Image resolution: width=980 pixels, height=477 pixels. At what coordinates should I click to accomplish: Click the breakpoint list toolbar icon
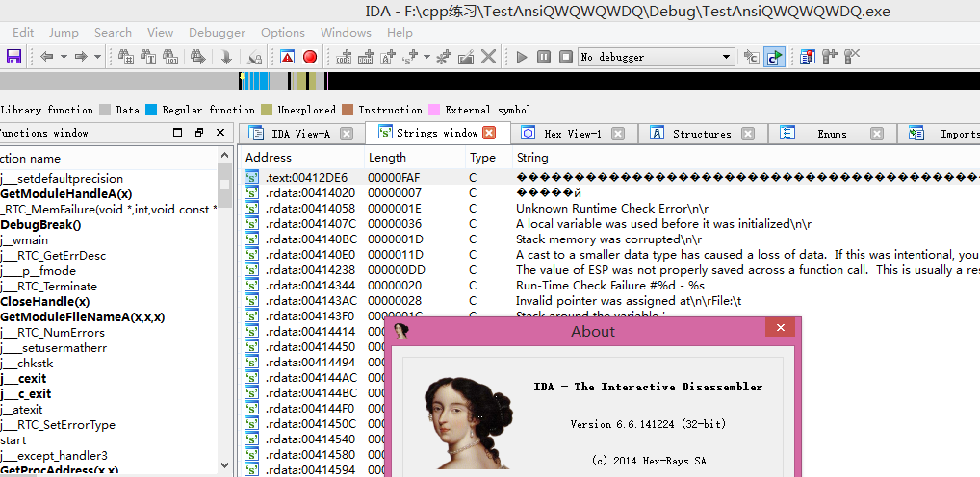pyautogui.click(x=808, y=57)
